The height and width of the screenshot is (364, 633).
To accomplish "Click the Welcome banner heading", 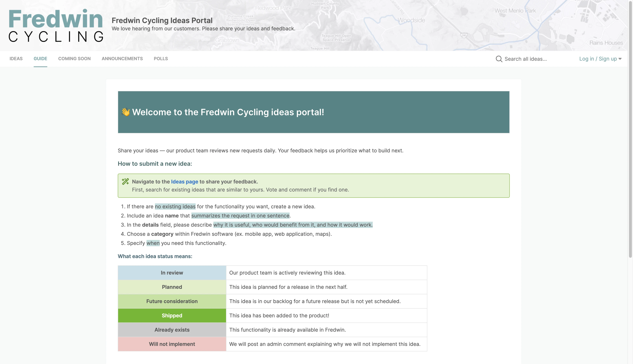I will [x=228, y=112].
